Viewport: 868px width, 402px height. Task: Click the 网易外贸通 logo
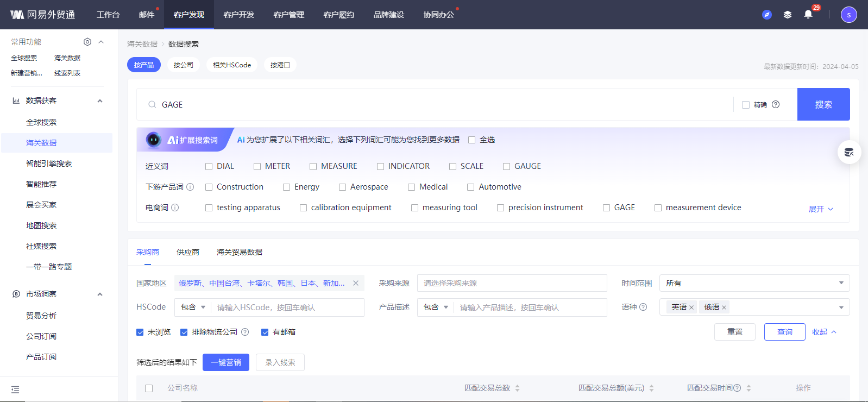pos(42,15)
